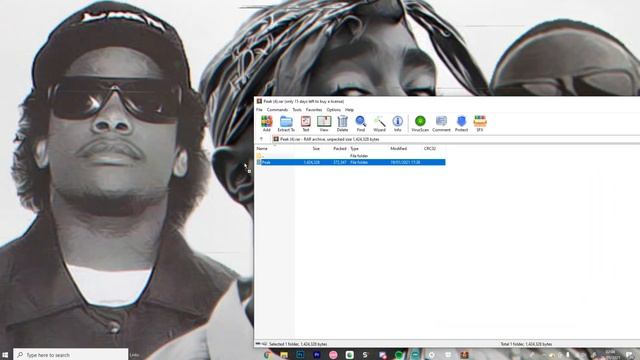This screenshot has height=360, width=640.
Task: Select the highlighted Peak folder row
Action: click(351, 162)
